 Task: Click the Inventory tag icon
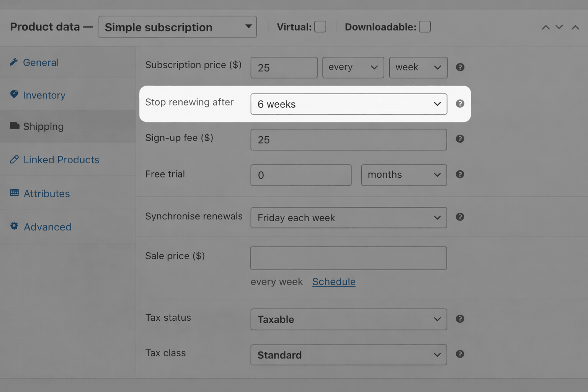point(14,94)
